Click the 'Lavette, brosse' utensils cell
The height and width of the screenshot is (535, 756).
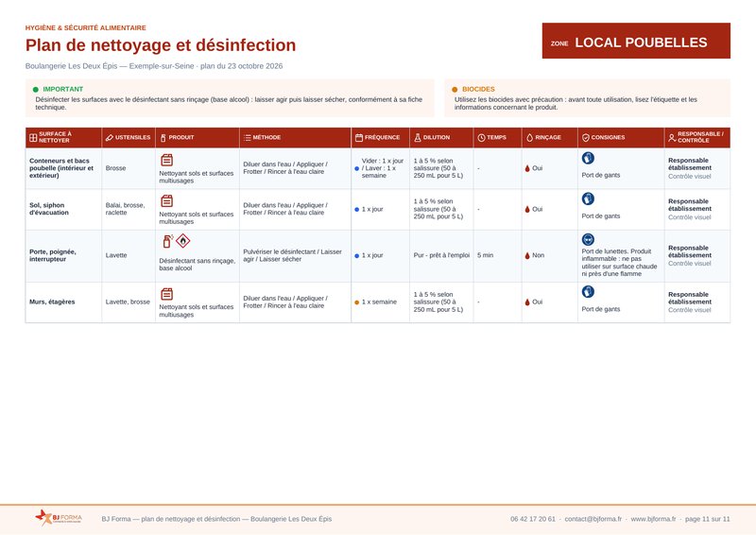pyautogui.click(x=129, y=302)
